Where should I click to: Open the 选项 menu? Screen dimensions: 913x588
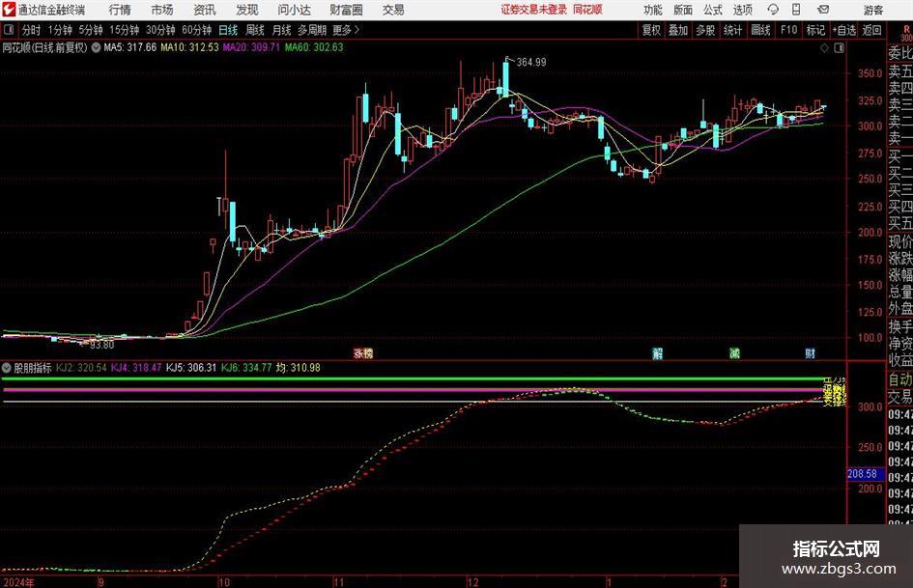point(742,10)
